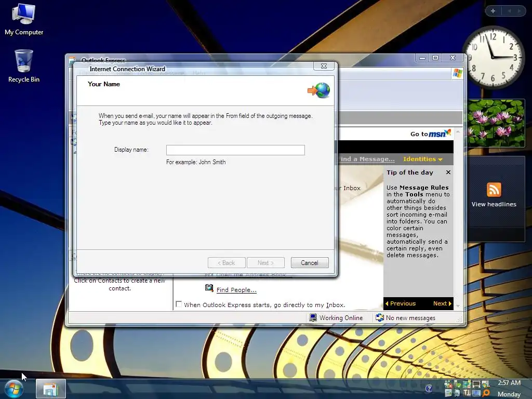Open the taskbar clock showing 2:57 AM
Image resolution: width=532 pixels, height=399 pixels.
pyautogui.click(x=509, y=383)
